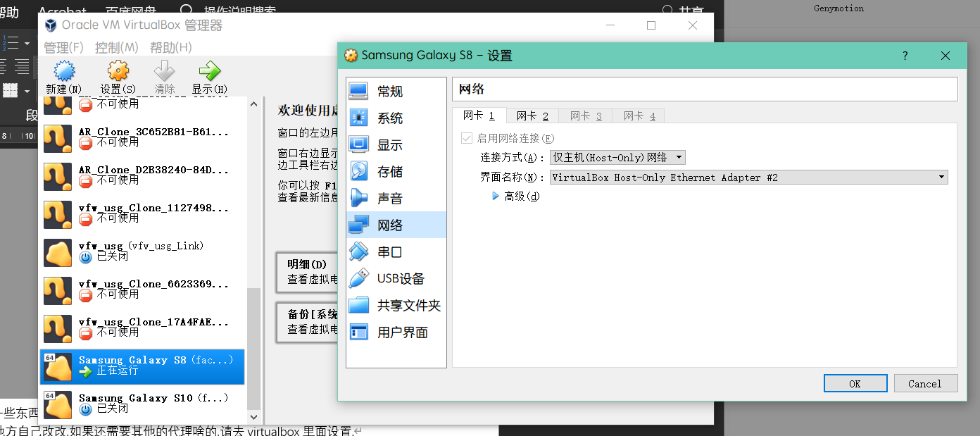
Task: Open the 连接方式 attached-to dropdown
Action: click(x=617, y=158)
